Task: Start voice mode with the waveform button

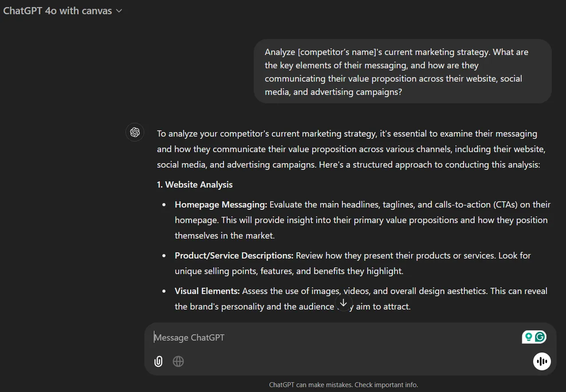Action: point(542,361)
